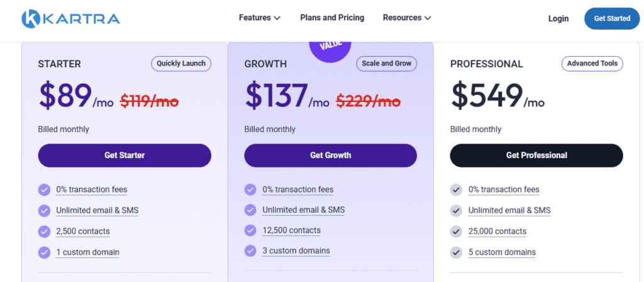This screenshot has height=282, width=644.
Task: Click checkmark icon beside 12,500 contacts
Action: click(x=250, y=230)
